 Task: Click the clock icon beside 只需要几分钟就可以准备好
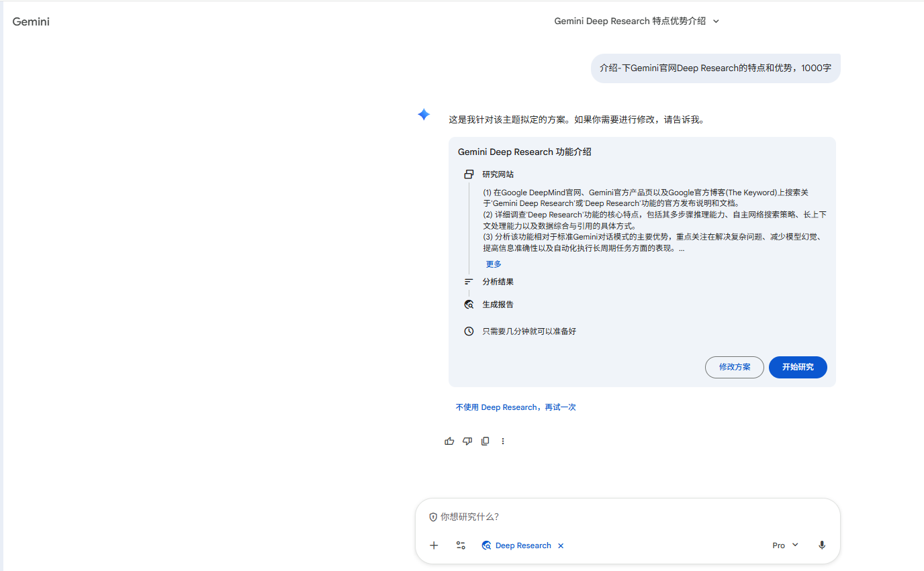click(x=469, y=331)
